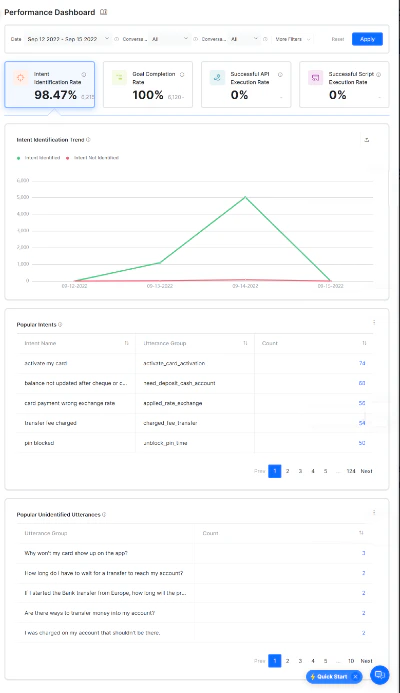Click 'Are there ways to transfer money' utterance
The height and width of the screenshot is (693, 400).
90,613
